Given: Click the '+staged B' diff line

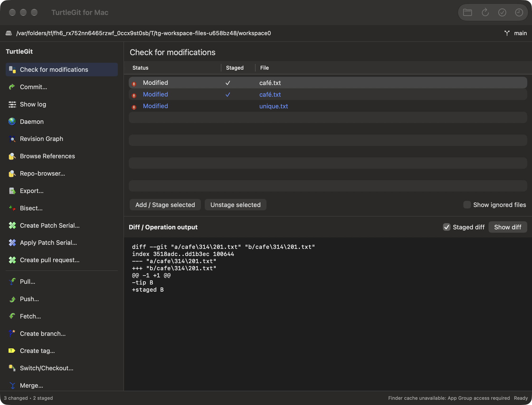Looking at the screenshot, I should (148, 289).
